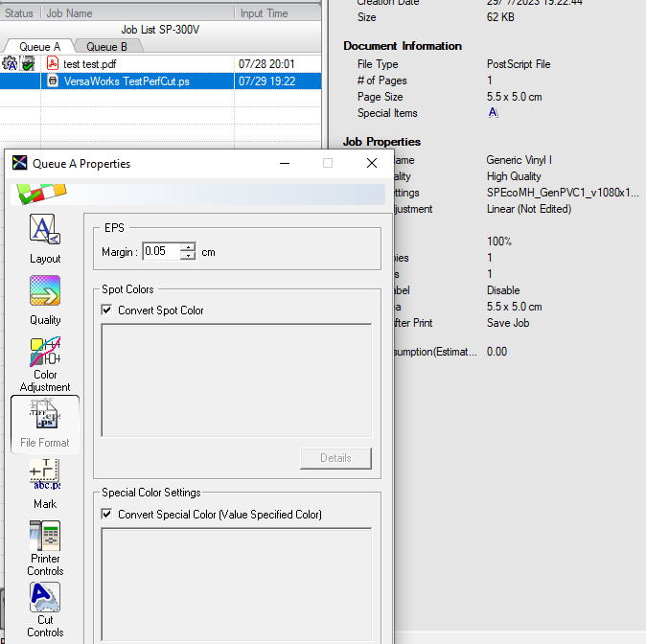Click the Linear (Not Edited) value
Image resolution: width=646 pixels, height=644 pixels.
click(529, 209)
